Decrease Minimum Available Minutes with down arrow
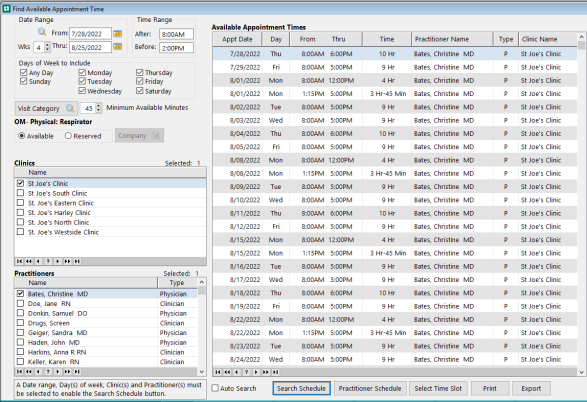 [x=98, y=110]
